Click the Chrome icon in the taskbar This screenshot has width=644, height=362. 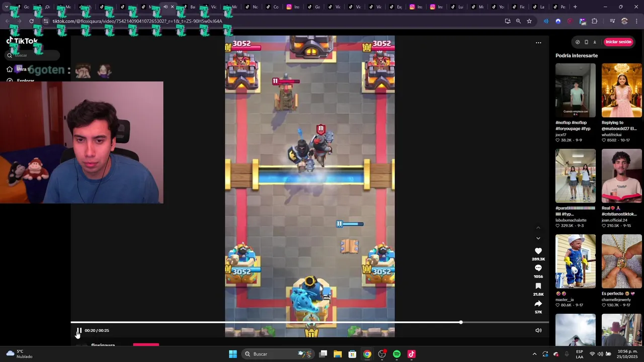coord(367,354)
